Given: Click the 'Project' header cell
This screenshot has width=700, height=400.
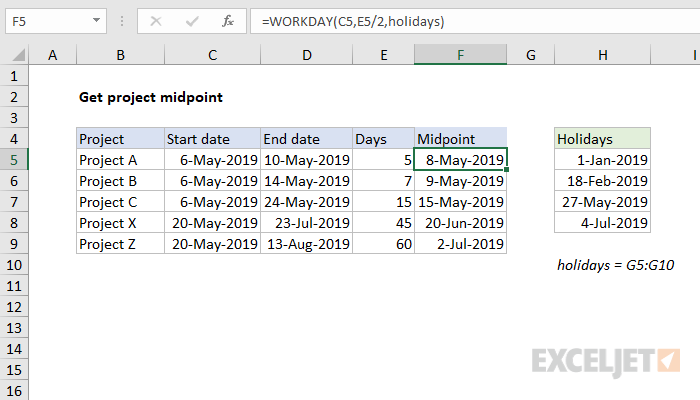Looking at the screenshot, I should pos(121,139).
